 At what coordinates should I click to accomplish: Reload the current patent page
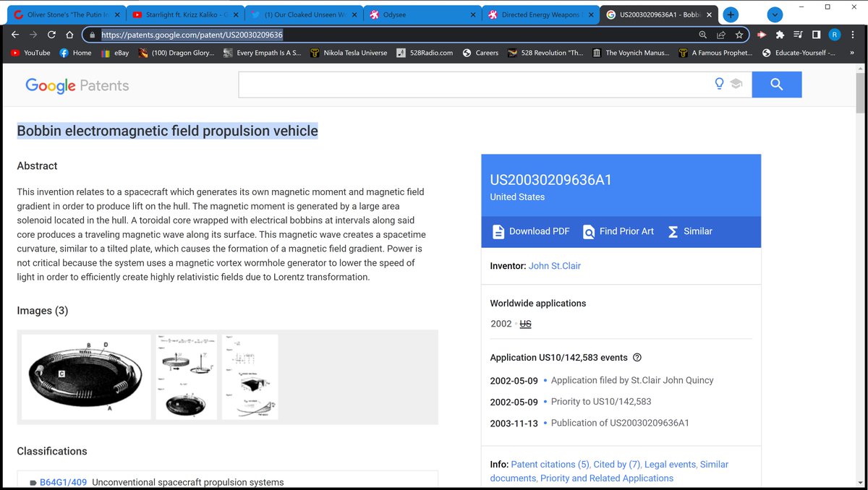point(51,35)
